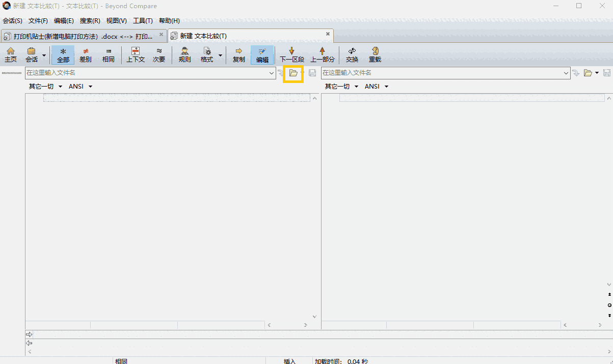Select the 全部 (All) display filter

(x=63, y=54)
